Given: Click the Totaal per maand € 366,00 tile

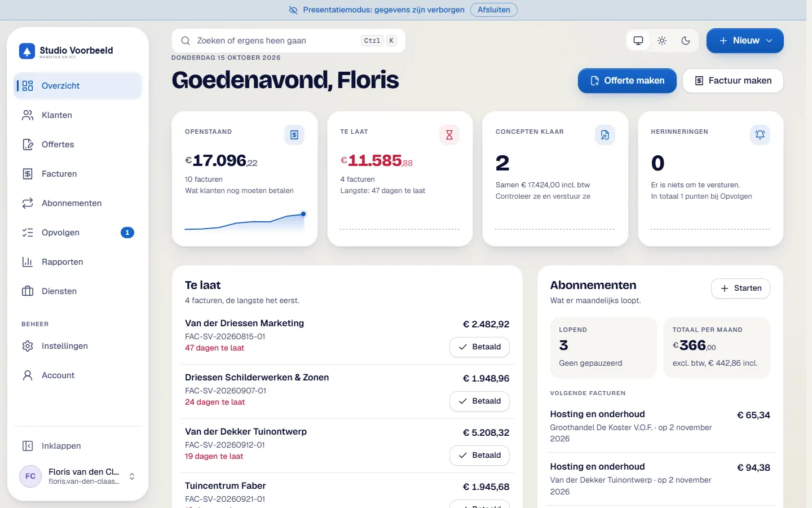Looking at the screenshot, I should (717, 348).
